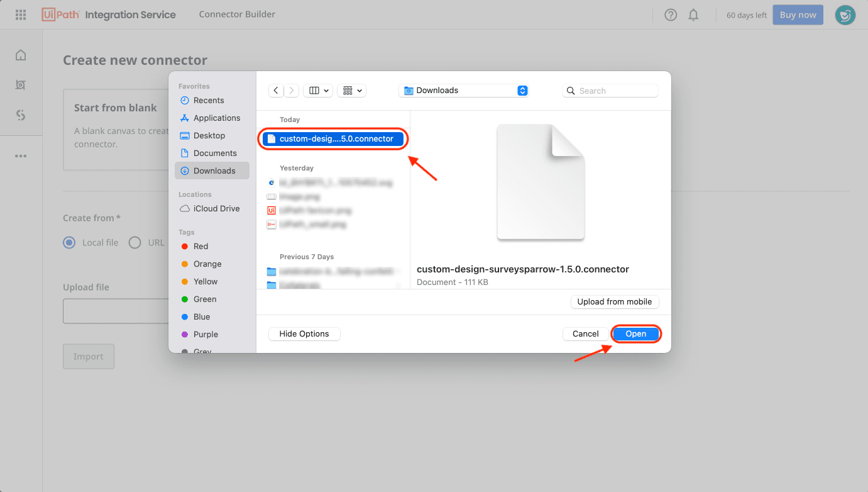This screenshot has width=868, height=492.
Task: Click the back arrow in file dialog
Action: click(x=276, y=91)
